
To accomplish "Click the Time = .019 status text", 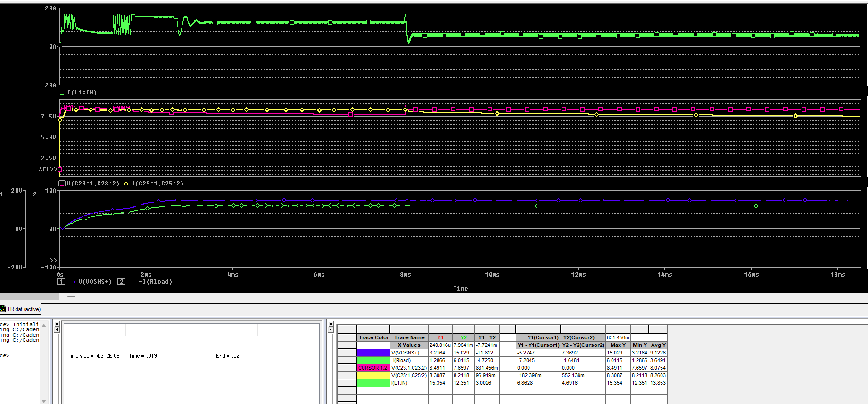I will point(143,356).
